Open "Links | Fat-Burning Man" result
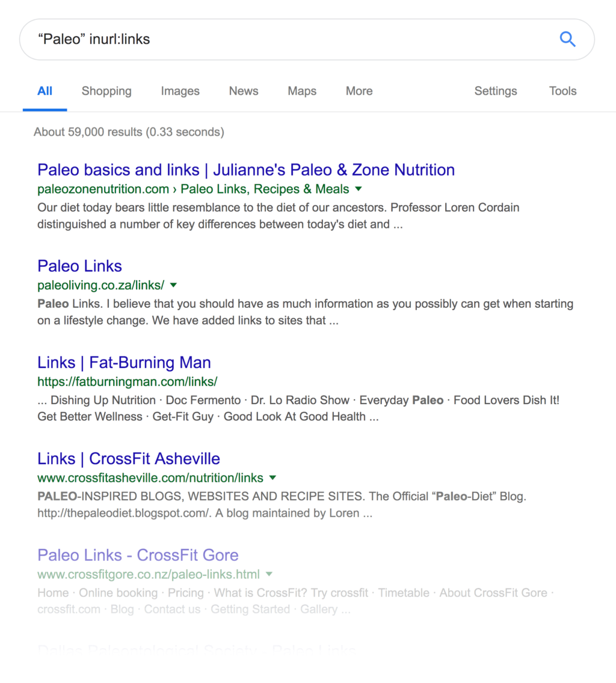The image size is (616, 683). tap(123, 363)
